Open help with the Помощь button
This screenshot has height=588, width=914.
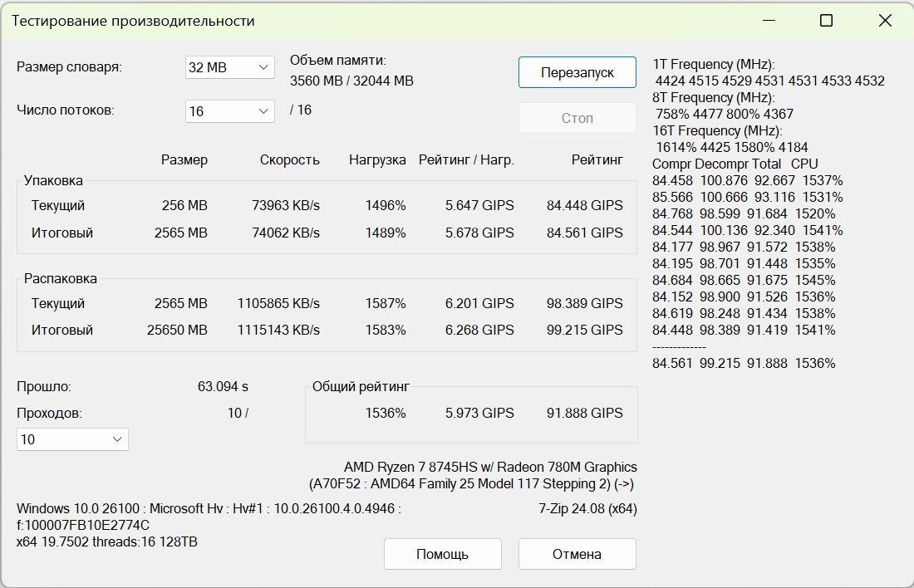pos(442,554)
